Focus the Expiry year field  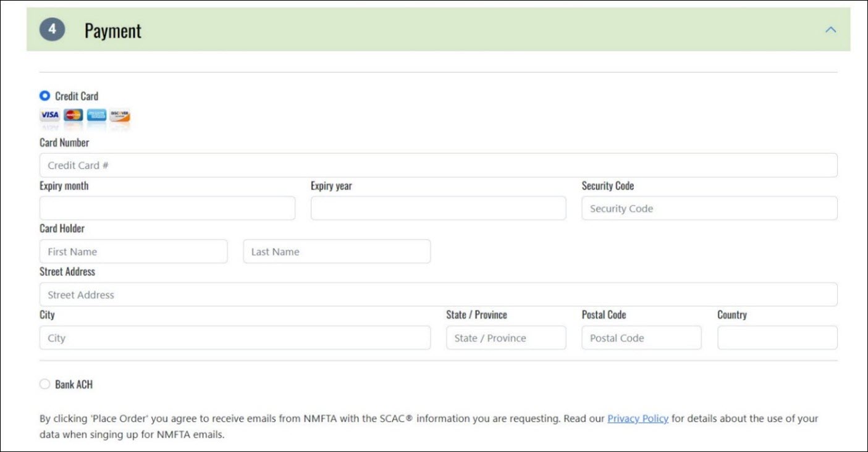(439, 208)
